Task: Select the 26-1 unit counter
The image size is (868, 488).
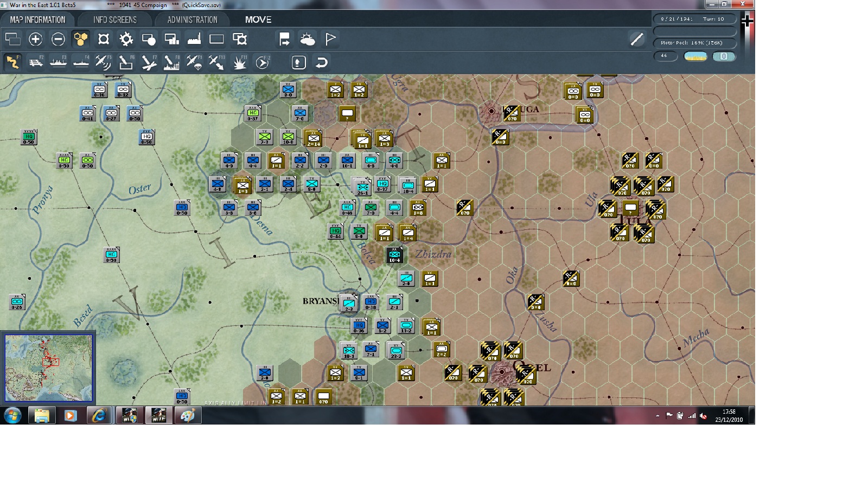Action: click(x=362, y=188)
